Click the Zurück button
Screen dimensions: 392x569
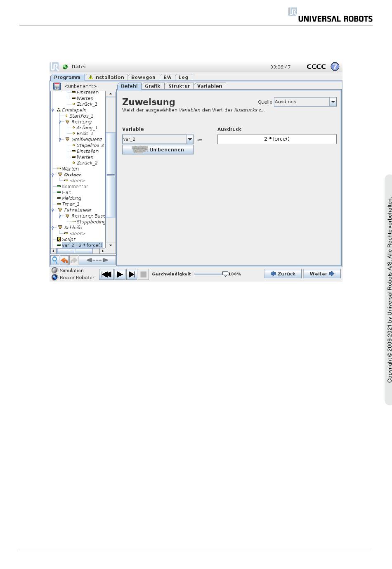click(283, 274)
